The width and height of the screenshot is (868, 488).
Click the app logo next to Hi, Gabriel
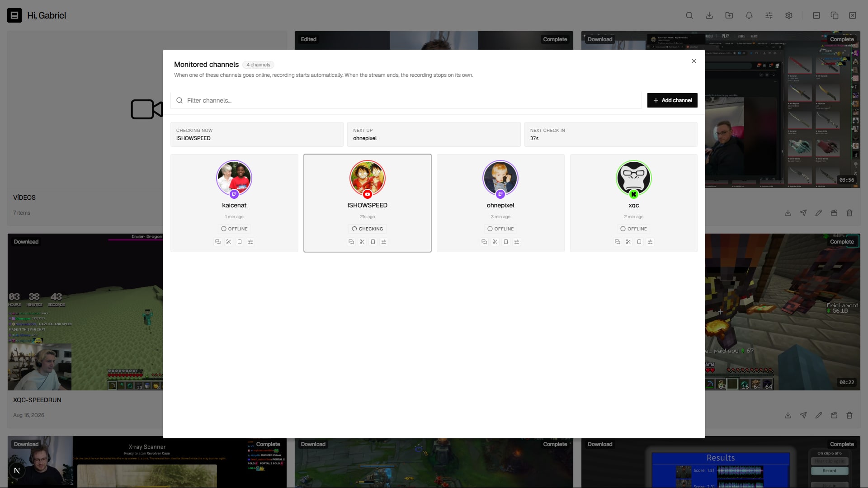click(x=14, y=15)
